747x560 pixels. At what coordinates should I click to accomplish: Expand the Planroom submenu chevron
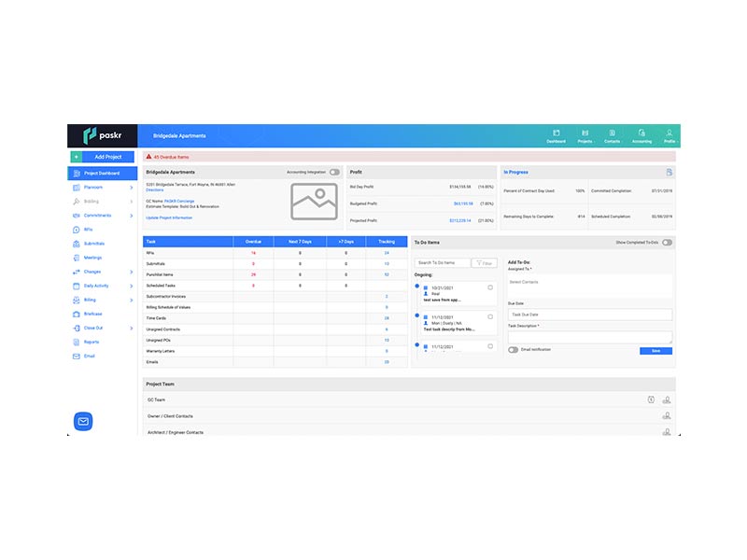pyautogui.click(x=131, y=188)
